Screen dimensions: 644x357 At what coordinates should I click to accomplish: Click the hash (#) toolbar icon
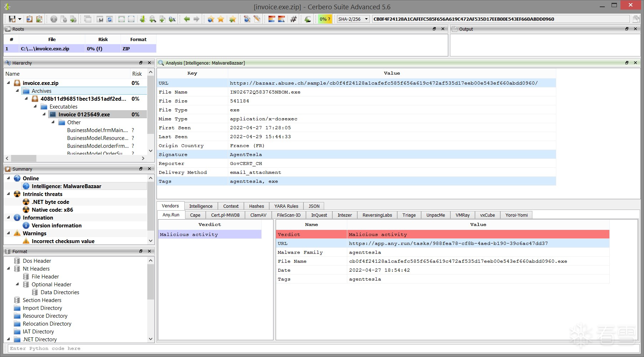pyautogui.click(x=293, y=19)
